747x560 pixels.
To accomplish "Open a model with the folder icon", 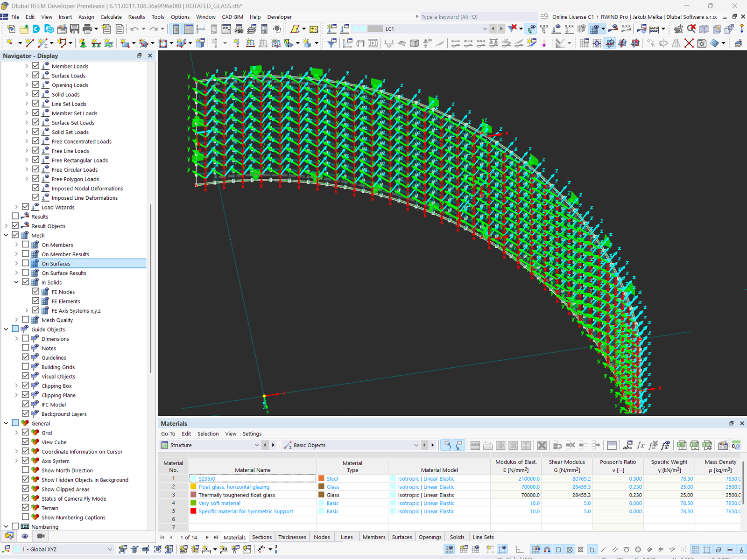I will click(24, 29).
